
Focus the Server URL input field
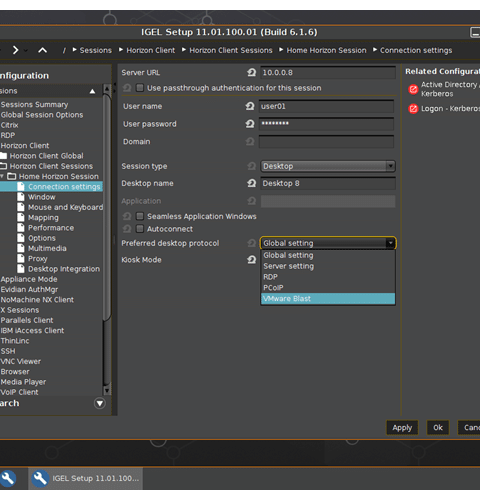(x=328, y=72)
